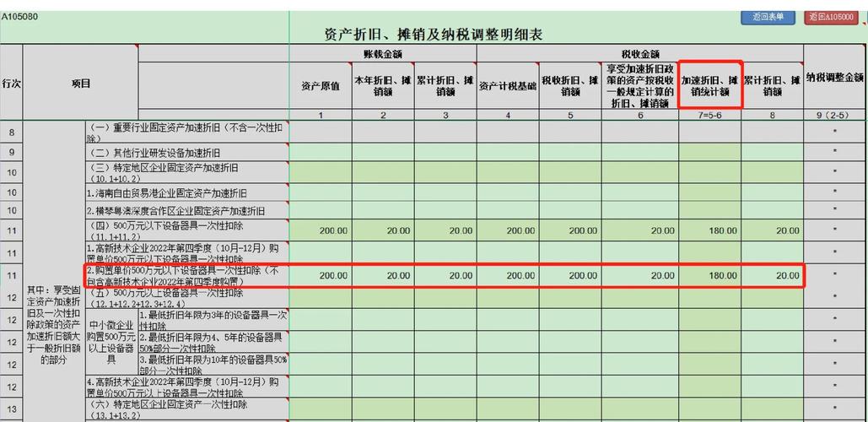Select the 资产原值 column header
Screen dimensions: 868x422
pyautogui.click(x=321, y=86)
